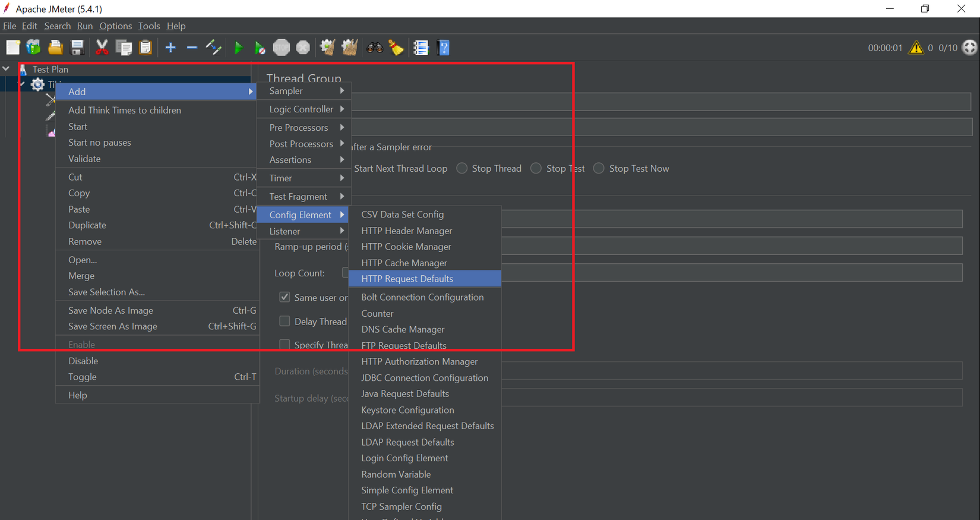
Task: Choose Save Selection As... in context menu
Action: point(157,292)
